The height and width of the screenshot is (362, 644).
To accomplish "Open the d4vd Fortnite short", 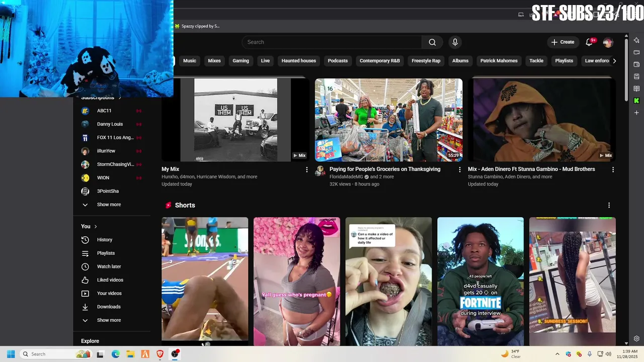I will click(x=480, y=282).
